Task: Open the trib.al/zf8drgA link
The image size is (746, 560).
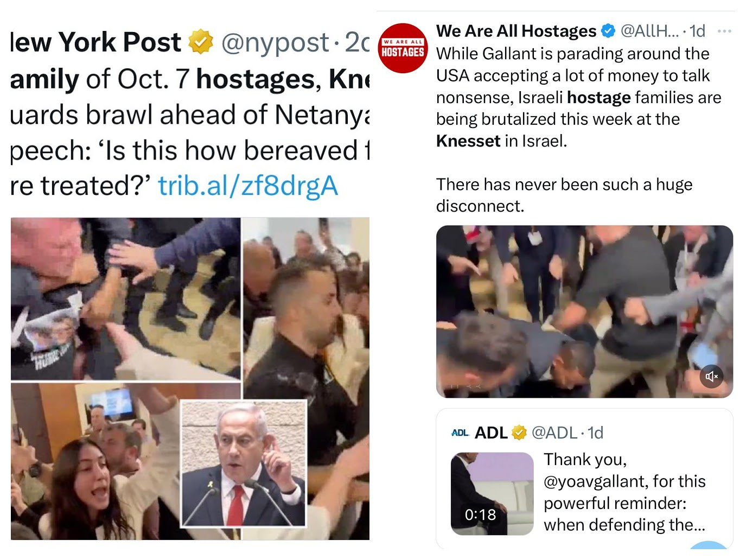Action: tap(248, 186)
